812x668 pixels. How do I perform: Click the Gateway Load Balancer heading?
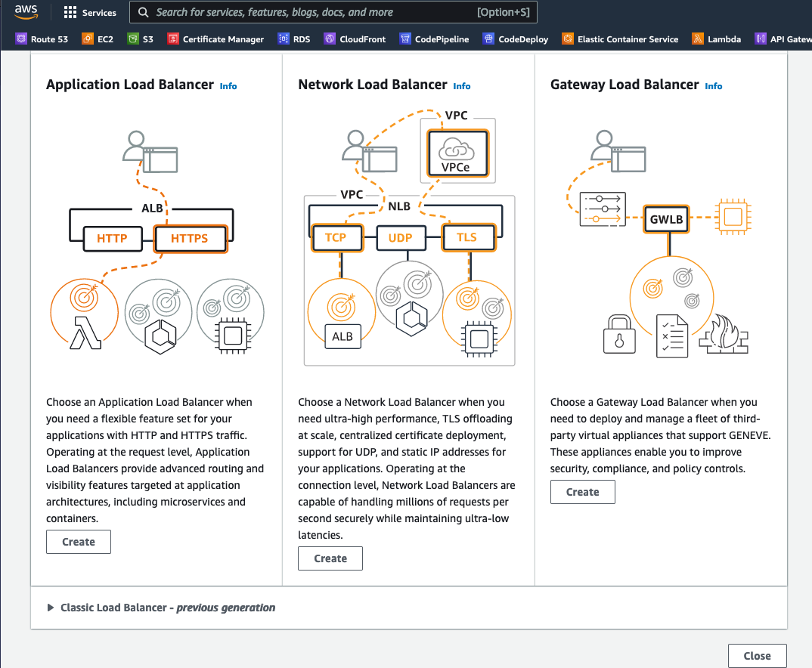[x=624, y=85]
